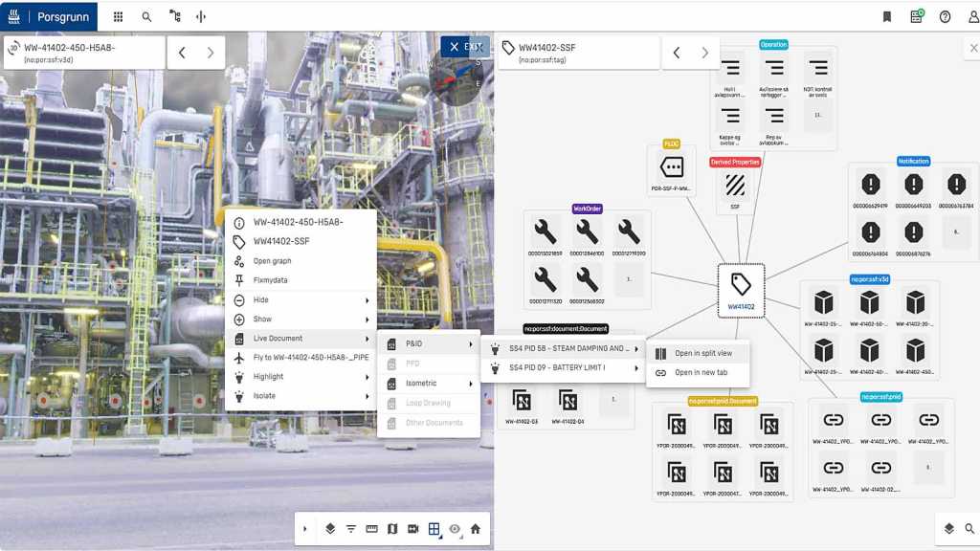Choose Fixmydata in context menu
This screenshot has width=980, height=551.
coord(301,280)
